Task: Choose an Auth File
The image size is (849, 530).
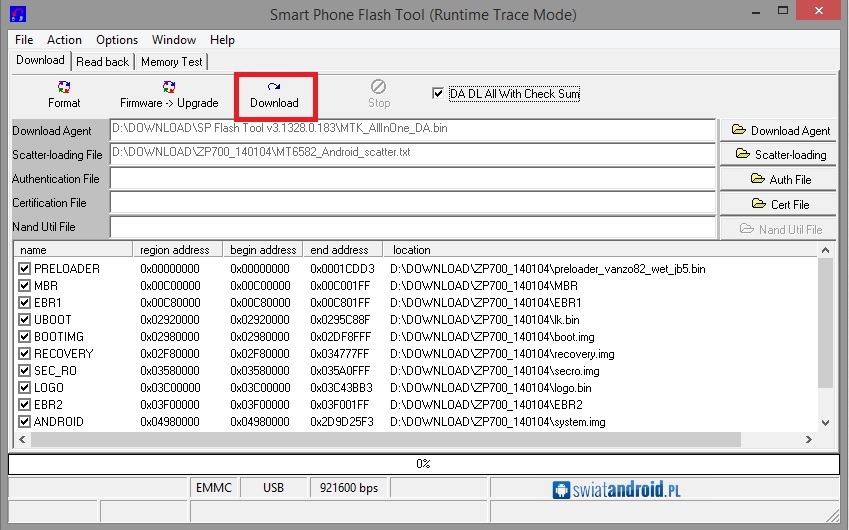Action: tap(780, 179)
